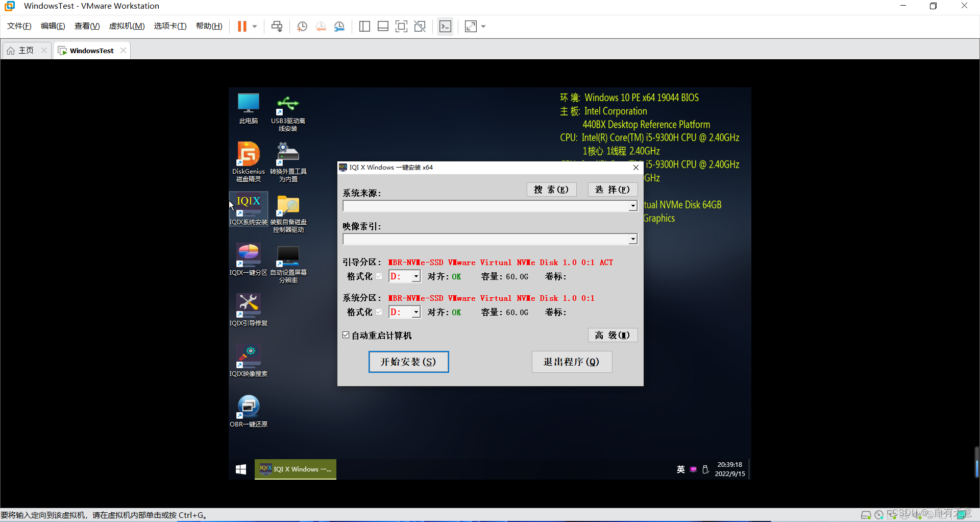Viewport: 980px width, 522px height.
Task: Toggle 自动重启计算机 checkbox
Action: pyautogui.click(x=346, y=335)
